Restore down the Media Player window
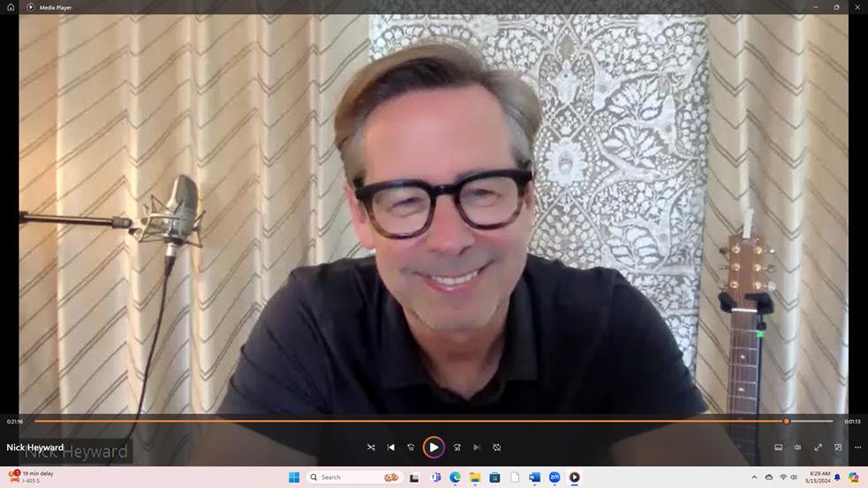This screenshot has width=868, height=488. 836,7
